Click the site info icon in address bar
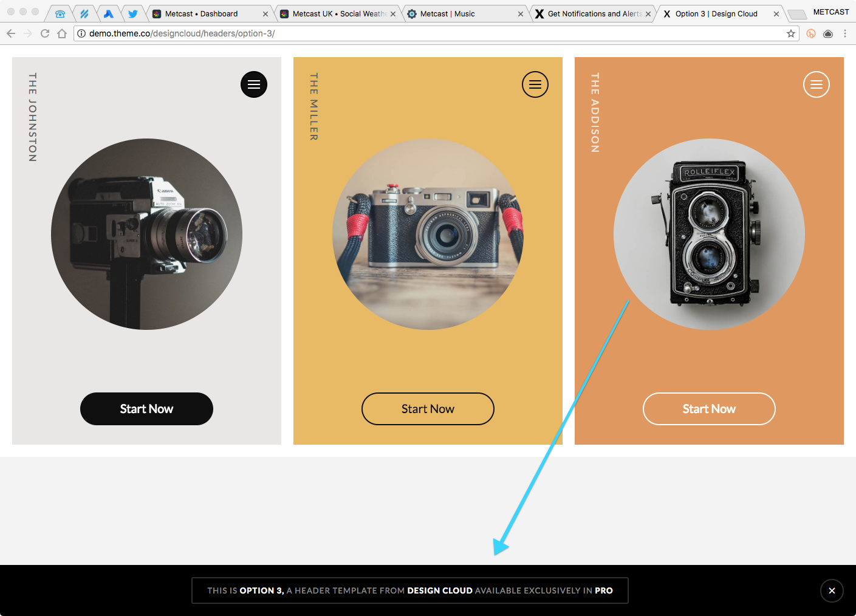The image size is (856, 616). tap(81, 33)
